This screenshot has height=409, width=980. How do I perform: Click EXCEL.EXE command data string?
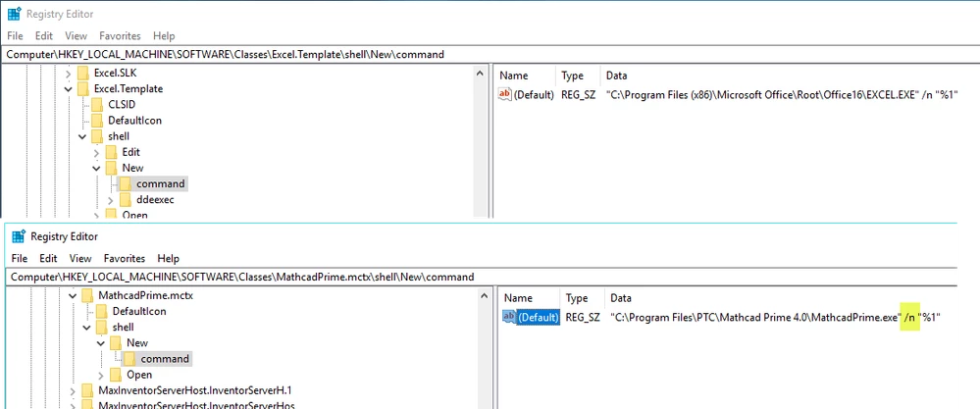[782, 95]
